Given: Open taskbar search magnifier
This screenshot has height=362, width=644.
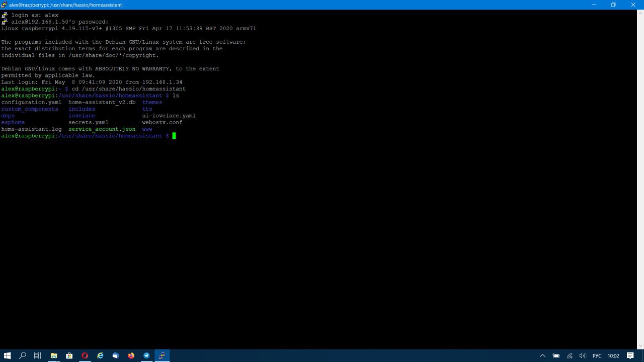Looking at the screenshot, I should point(22,355).
